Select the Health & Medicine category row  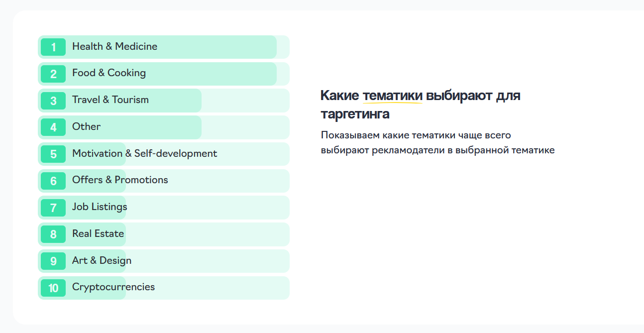pyautogui.click(x=149, y=47)
